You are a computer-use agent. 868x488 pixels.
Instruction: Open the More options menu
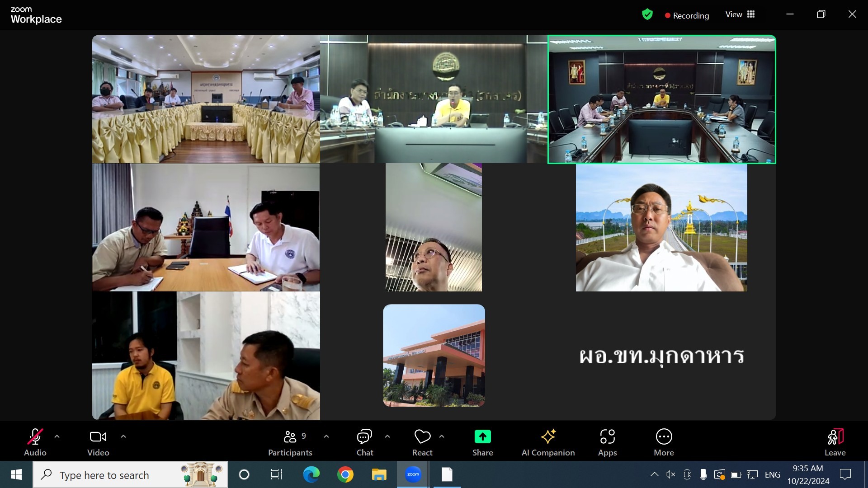pos(664,442)
